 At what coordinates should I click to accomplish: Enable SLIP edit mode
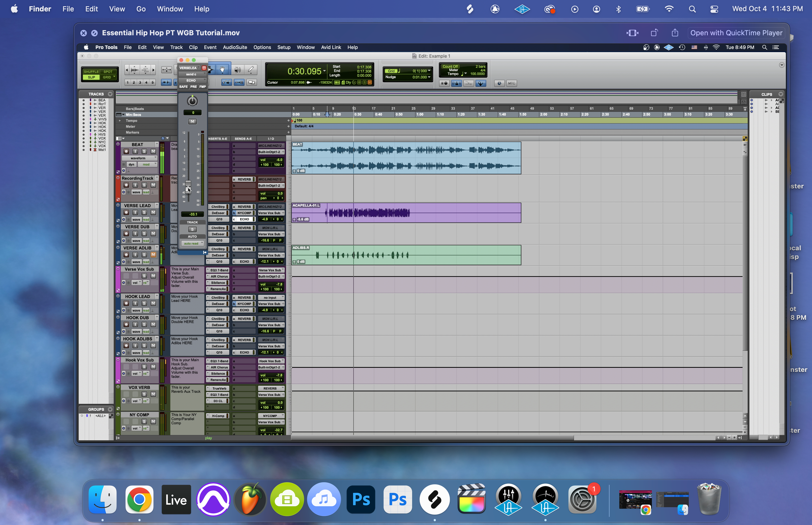(91, 77)
